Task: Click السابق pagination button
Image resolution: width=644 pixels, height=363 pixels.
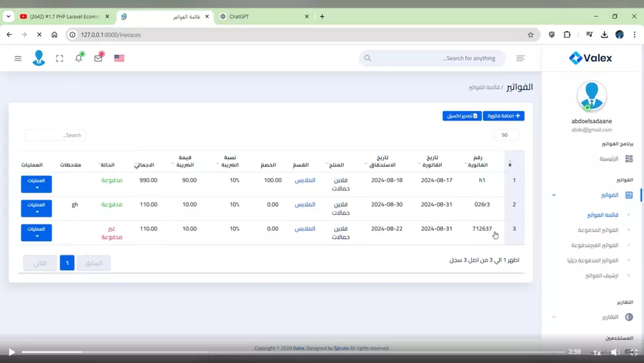Action: click(93, 262)
